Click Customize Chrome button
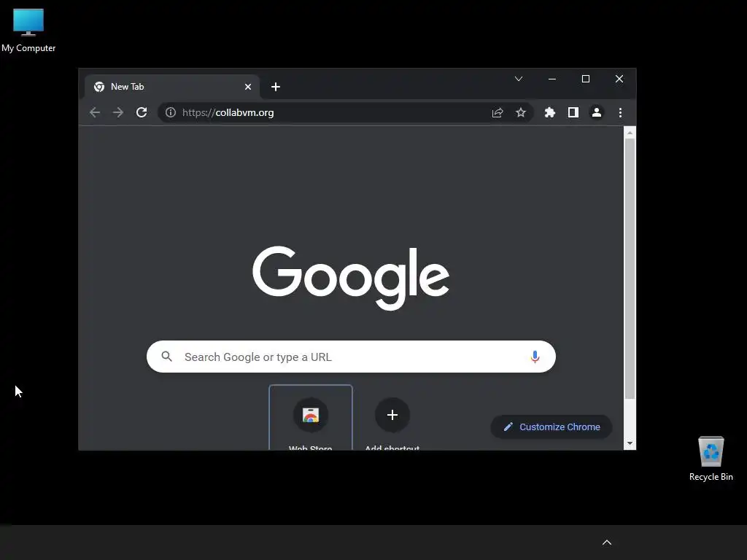Image resolution: width=747 pixels, height=560 pixels. click(x=551, y=427)
